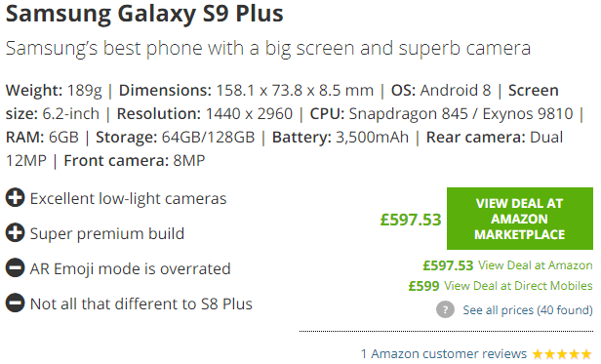Viewport: 601px width, 364px height.
Task: Click the Samsung Galaxy S9 Plus heading
Action: (144, 14)
